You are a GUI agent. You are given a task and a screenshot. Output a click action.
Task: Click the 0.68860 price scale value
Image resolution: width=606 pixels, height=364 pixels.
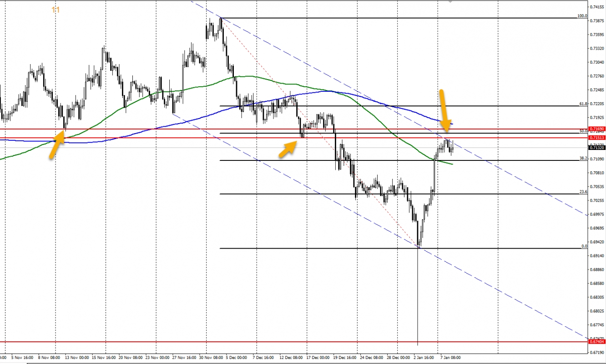click(x=597, y=270)
